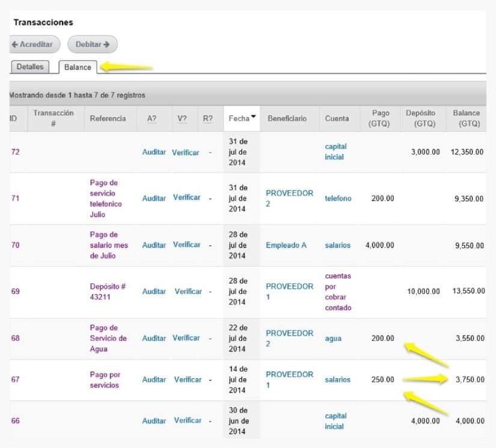Switch to the Detalles tab
The width and height of the screenshot is (496, 448).
(30, 67)
